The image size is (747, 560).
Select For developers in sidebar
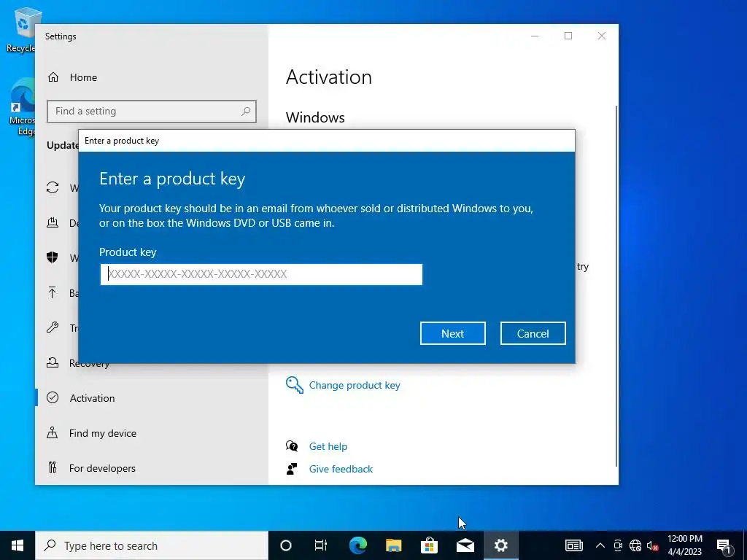[x=102, y=468]
